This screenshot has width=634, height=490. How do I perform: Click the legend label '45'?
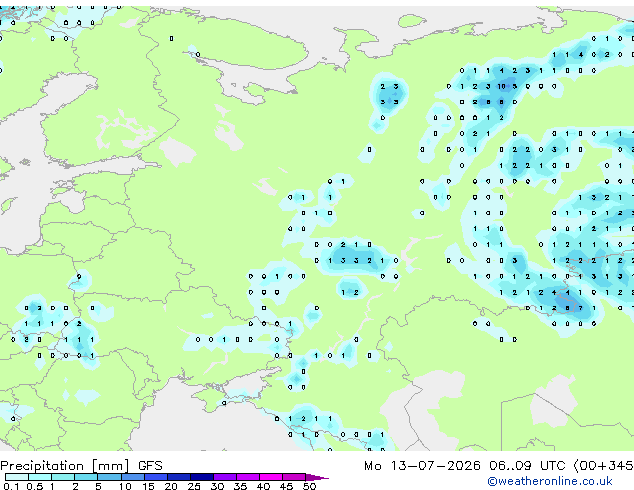pyautogui.click(x=286, y=486)
